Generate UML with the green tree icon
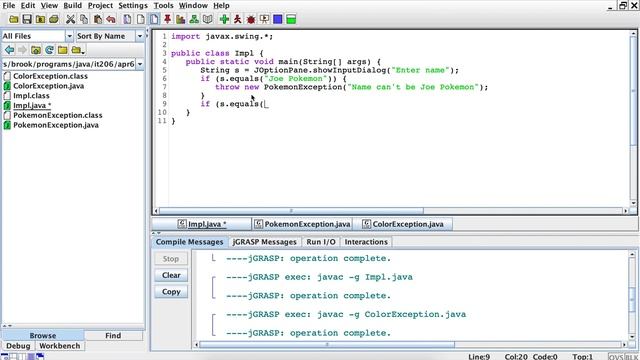The width and height of the screenshot is (640, 360). pyautogui.click(x=194, y=19)
